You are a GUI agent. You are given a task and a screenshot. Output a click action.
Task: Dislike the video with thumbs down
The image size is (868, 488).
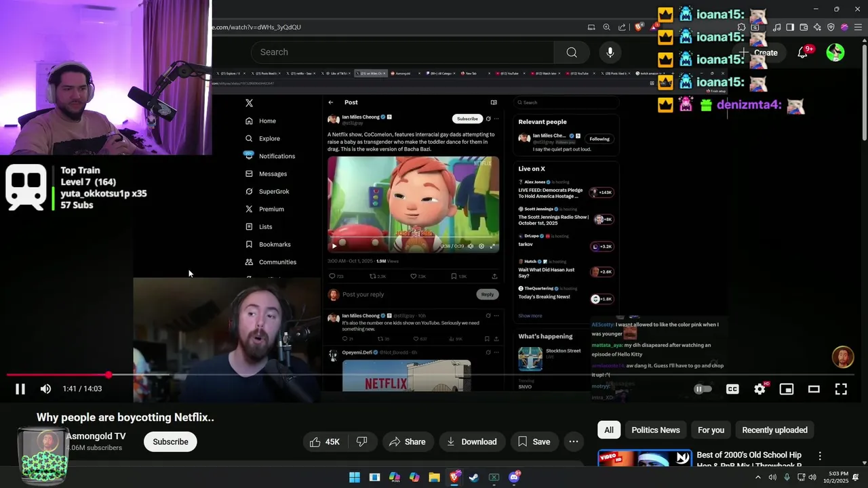[362, 442]
